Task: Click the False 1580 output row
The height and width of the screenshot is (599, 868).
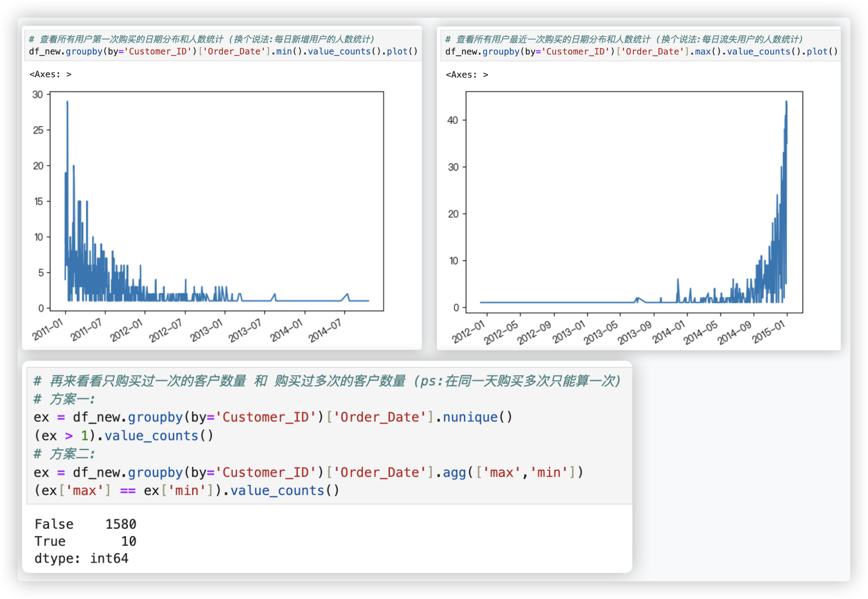Action: coord(85,524)
